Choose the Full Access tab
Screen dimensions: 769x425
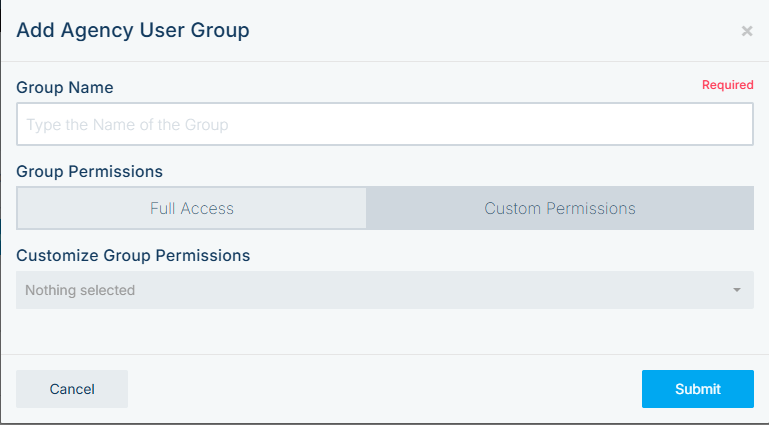click(x=192, y=208)
